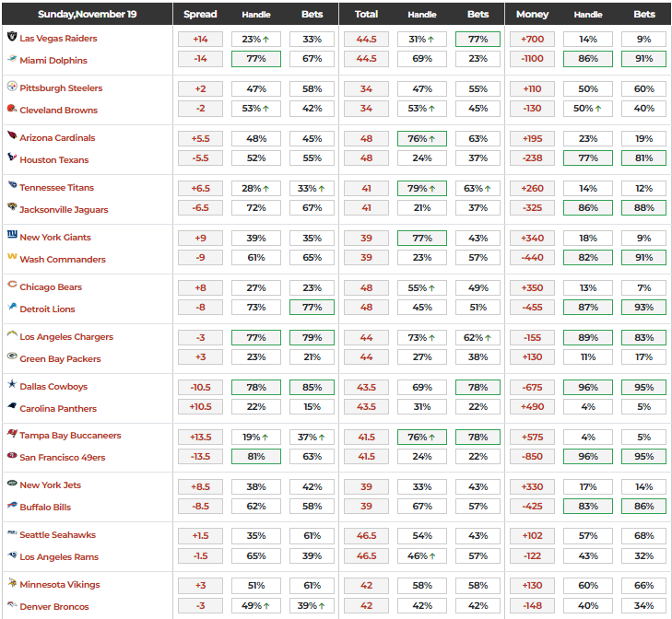Select the Commanders -9 spread cell

pos(200,257)
